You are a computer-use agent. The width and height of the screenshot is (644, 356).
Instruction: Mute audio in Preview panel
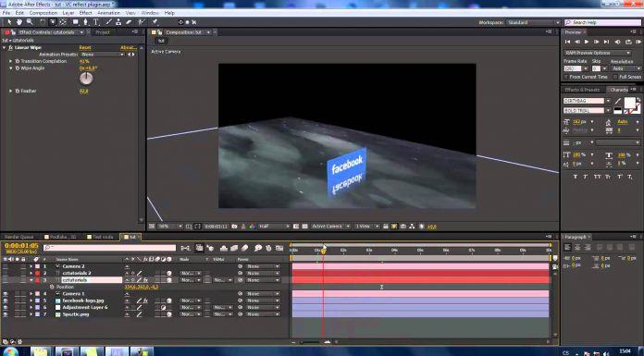pos(617,42)
